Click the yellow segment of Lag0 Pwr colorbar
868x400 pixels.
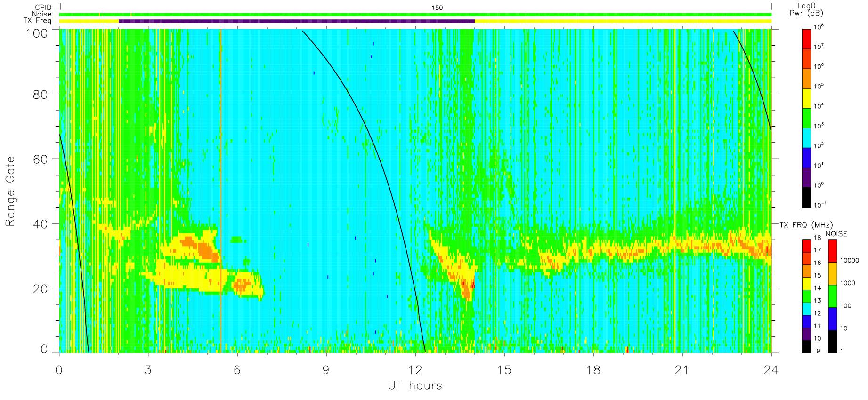(806, 98)
